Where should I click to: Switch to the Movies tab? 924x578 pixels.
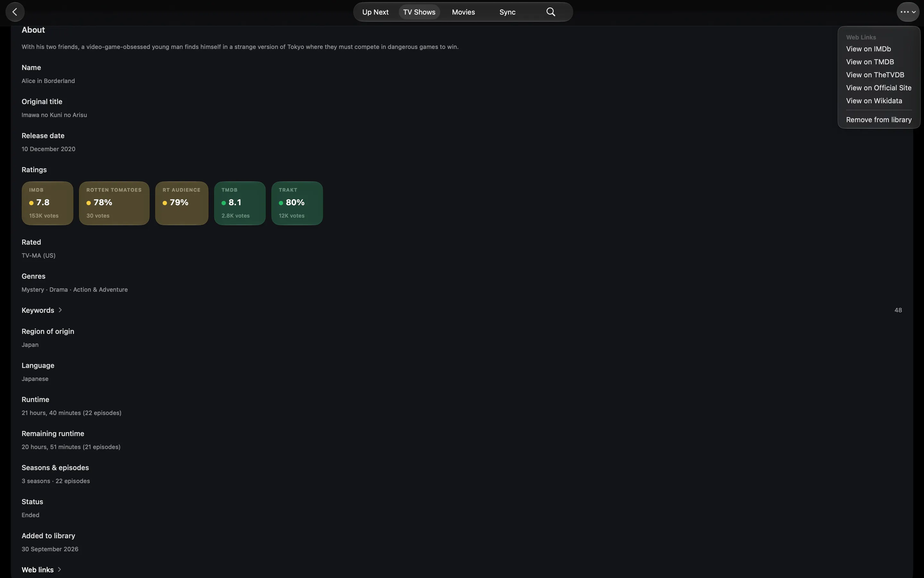point(463,12)
